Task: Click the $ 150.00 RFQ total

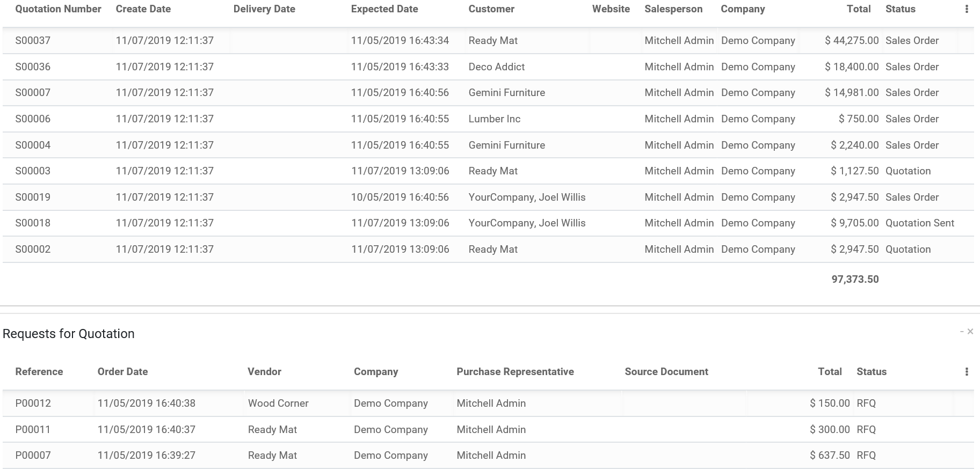Action: pos(830,404)
